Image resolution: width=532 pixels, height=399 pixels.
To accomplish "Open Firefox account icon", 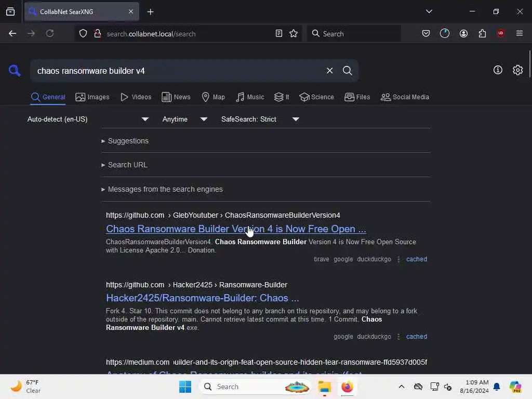I will point(463,33).
